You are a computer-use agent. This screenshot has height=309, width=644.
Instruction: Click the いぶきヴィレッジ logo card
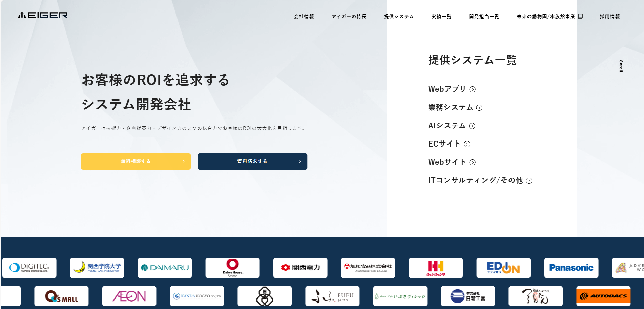click(400, 296)
